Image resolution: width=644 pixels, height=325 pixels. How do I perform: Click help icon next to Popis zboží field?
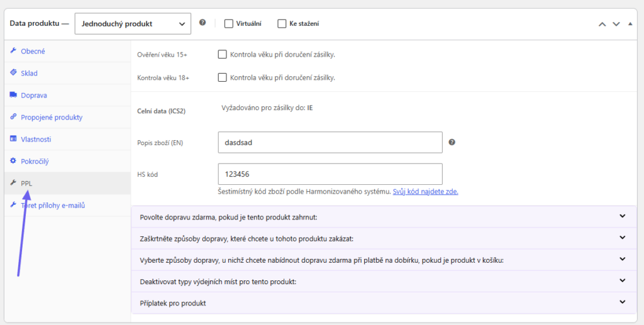pyautogui.click(x=452, y=142)
